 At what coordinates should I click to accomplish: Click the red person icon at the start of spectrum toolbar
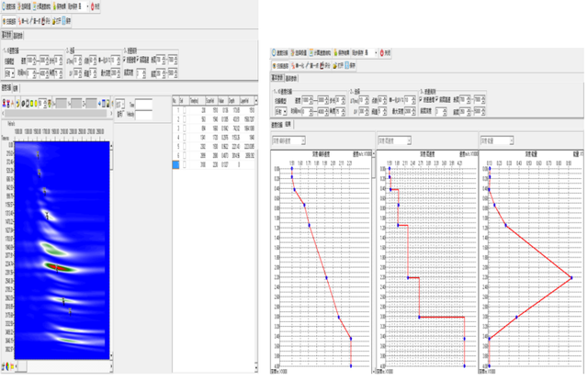[4, 104]
